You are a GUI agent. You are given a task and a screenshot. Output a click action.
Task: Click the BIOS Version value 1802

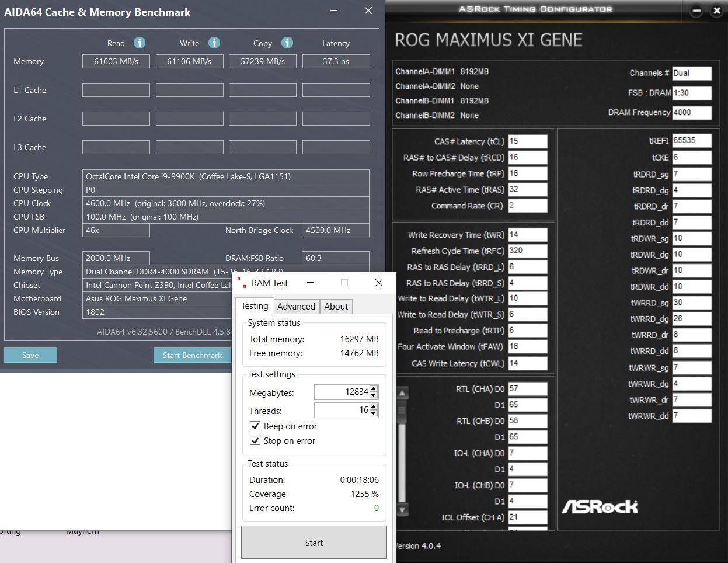(x=158, y=312)
